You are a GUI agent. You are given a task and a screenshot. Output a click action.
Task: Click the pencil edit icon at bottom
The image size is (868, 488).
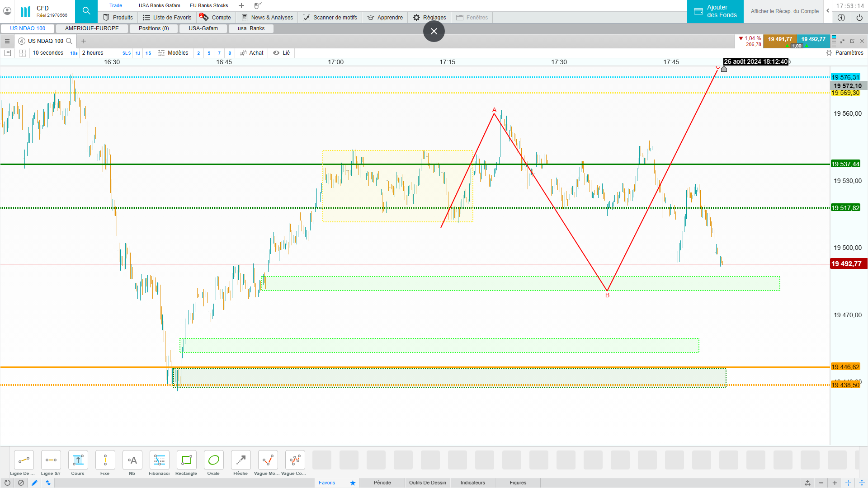34,483
